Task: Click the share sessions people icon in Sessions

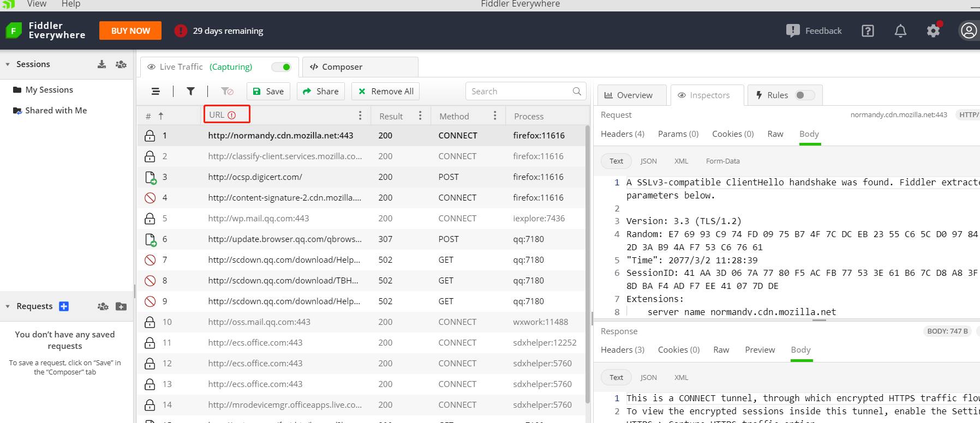Action: [x=121, y=64]
